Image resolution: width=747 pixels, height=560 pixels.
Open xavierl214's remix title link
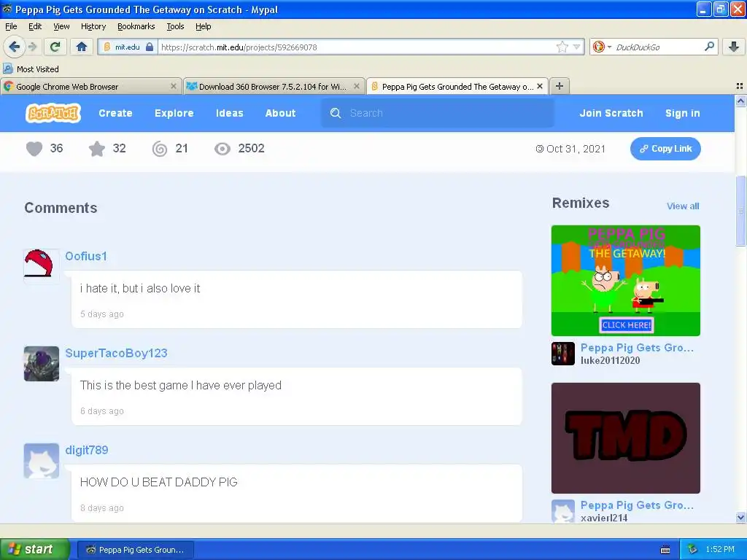(637, 505)
